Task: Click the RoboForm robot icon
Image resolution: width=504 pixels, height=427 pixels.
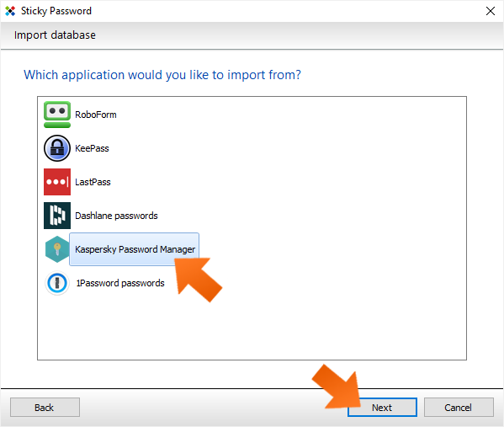Action: click(x=57, y=115)
